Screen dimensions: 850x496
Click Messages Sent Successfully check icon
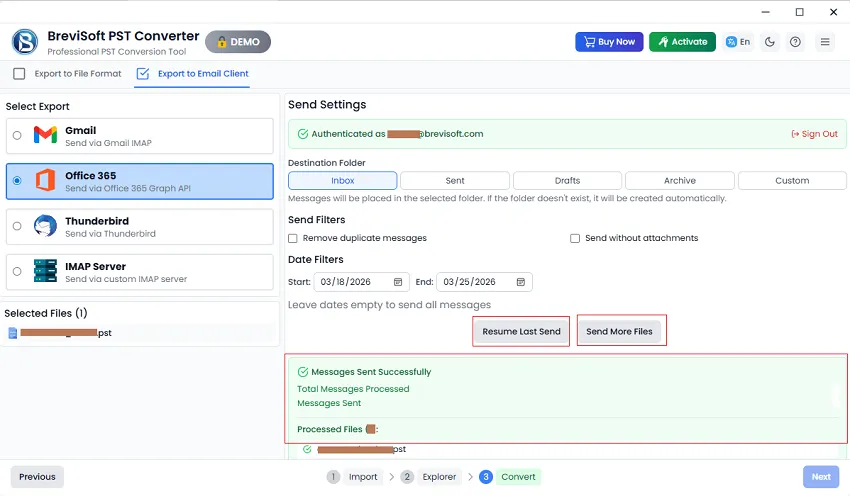[303, 372]
